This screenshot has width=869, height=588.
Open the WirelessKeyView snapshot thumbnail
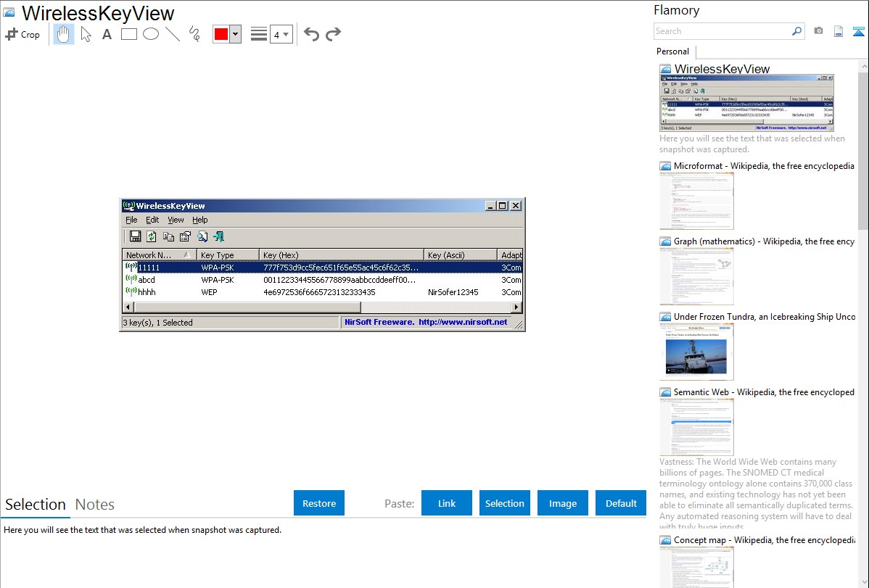(746, 102)
